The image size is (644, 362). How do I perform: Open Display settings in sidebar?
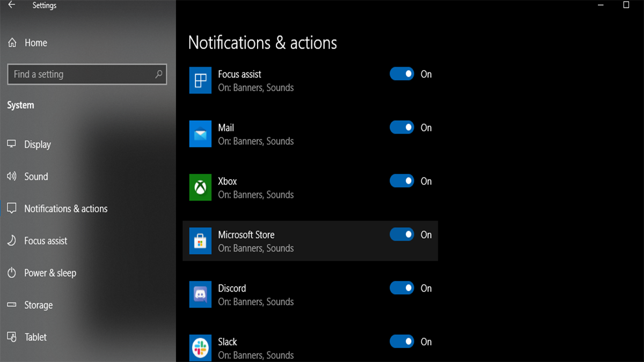(x=37, y=144)
